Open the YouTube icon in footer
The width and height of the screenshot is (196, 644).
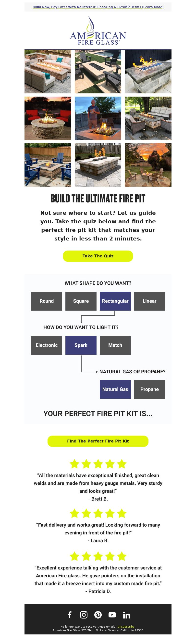coord(112,615)
